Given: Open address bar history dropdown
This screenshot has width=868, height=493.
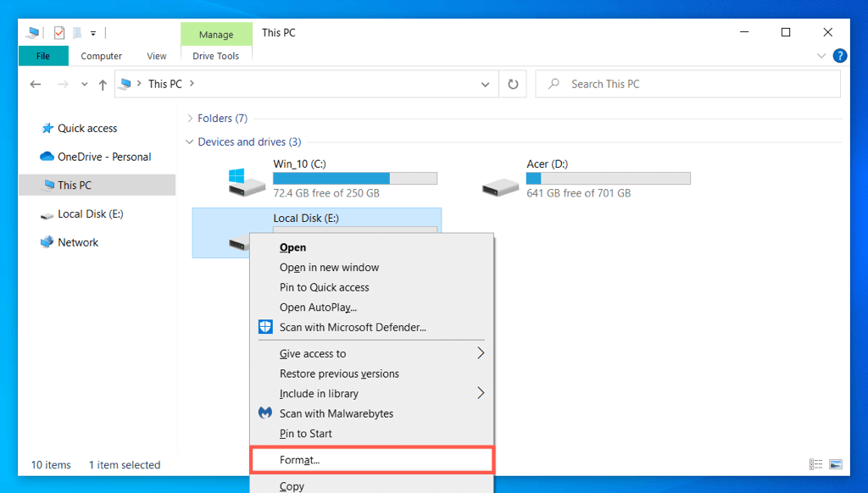Looking at the screenshot, I should click(485, 84).
